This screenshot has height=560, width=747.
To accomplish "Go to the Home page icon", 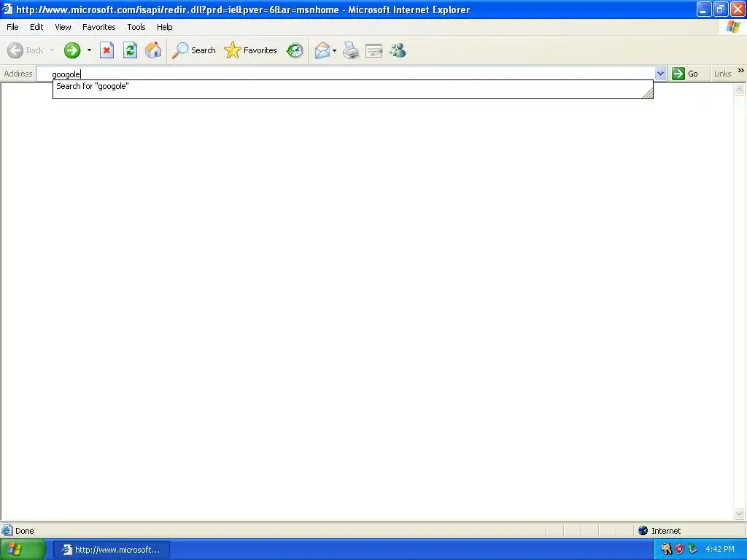I will pyautogui.click(x=153, y=50).
